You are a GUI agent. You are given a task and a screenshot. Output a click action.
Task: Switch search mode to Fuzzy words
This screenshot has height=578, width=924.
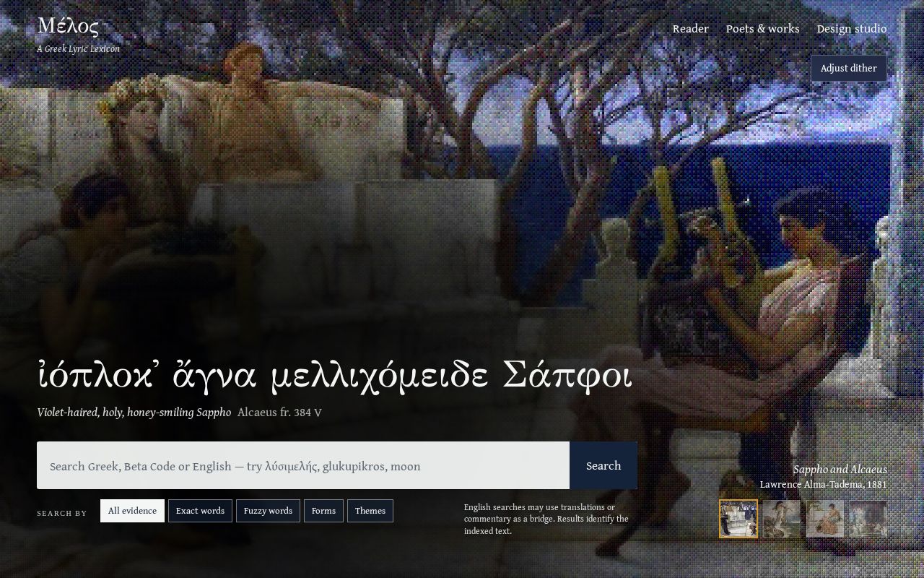tap(268, 511)
